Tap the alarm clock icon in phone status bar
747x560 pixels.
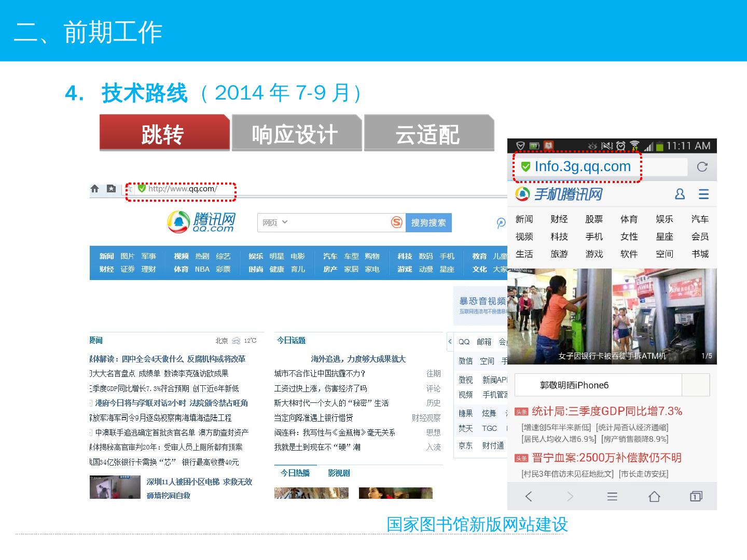point(620,146)
